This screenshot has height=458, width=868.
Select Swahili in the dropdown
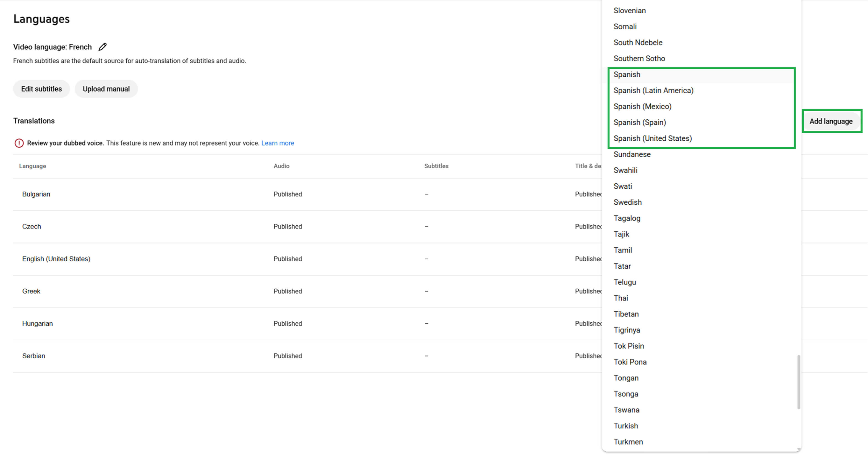tap(701, 170)
